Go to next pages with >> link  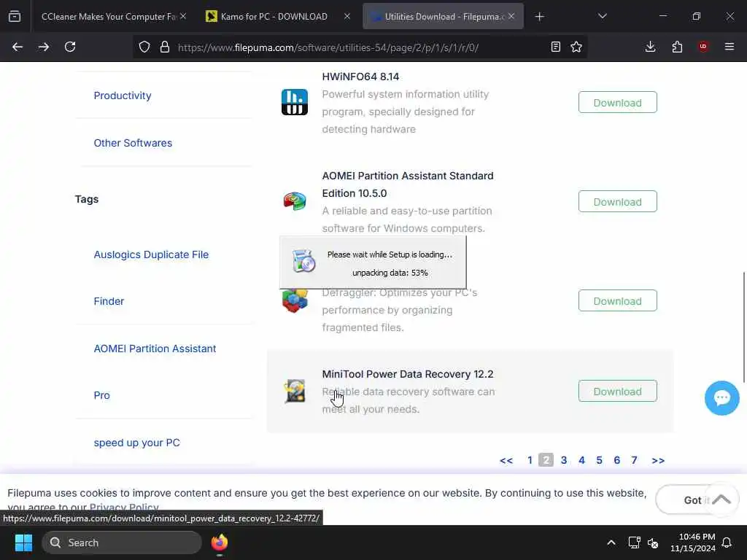pos(658,461)
